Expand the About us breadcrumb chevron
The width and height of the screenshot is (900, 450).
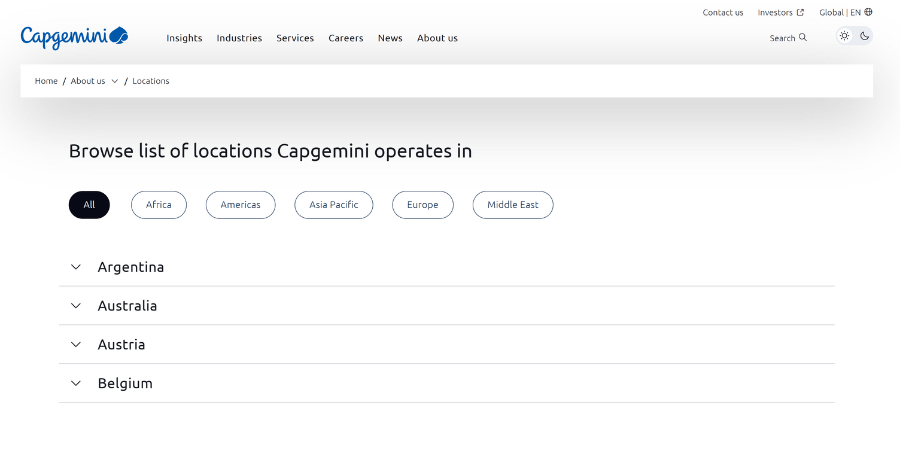tap(115, 81)
